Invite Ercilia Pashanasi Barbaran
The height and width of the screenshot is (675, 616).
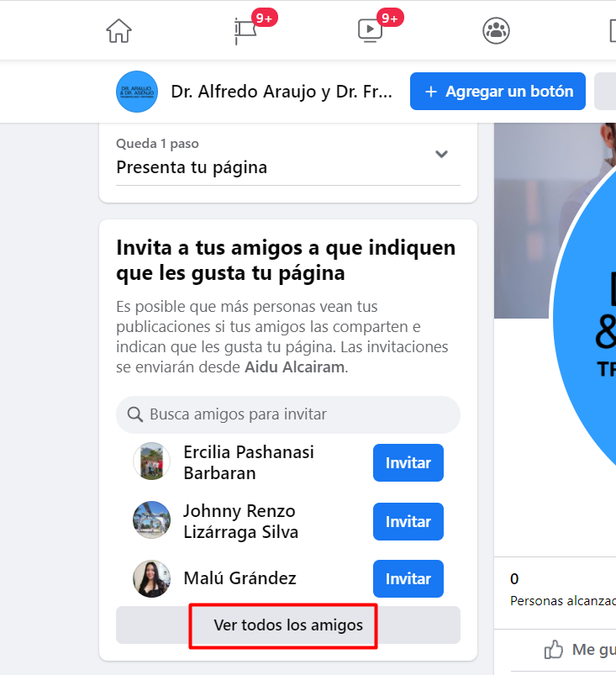[x=408, y=463]
